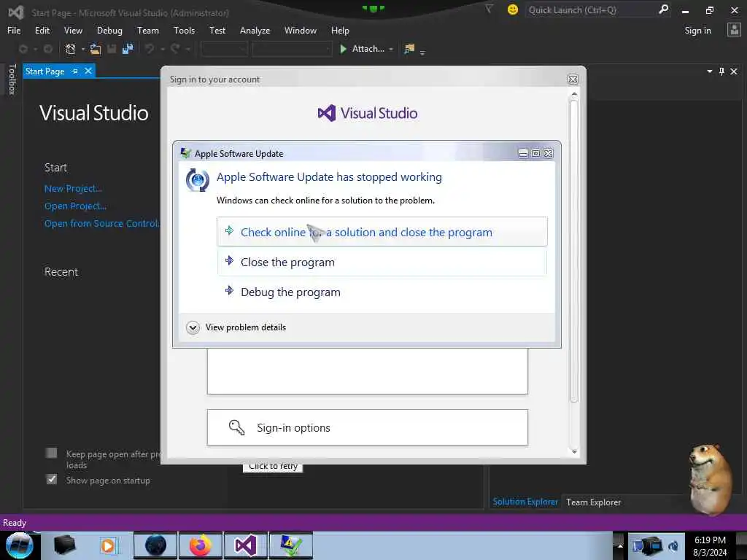Viewport: 747px width, 560px height.
Task: Click the Save toolbar icon
Action: [x=112, y=49]
